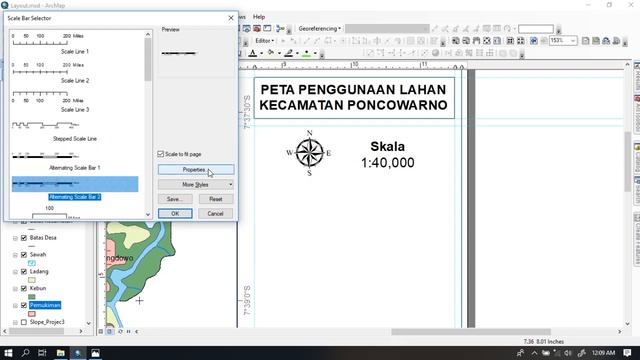Close Scale Bar Selector dialog
The height and width of the screenshot is (360, 640).
[231, 18]
